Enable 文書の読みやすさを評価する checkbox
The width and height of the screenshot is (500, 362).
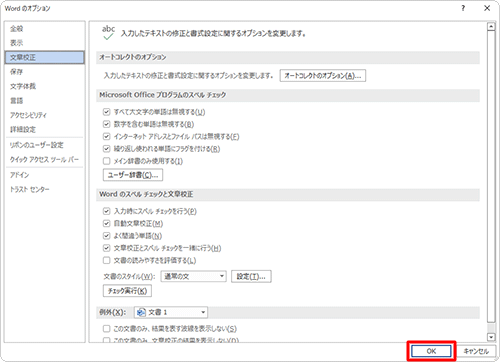[x=106, y=260]
